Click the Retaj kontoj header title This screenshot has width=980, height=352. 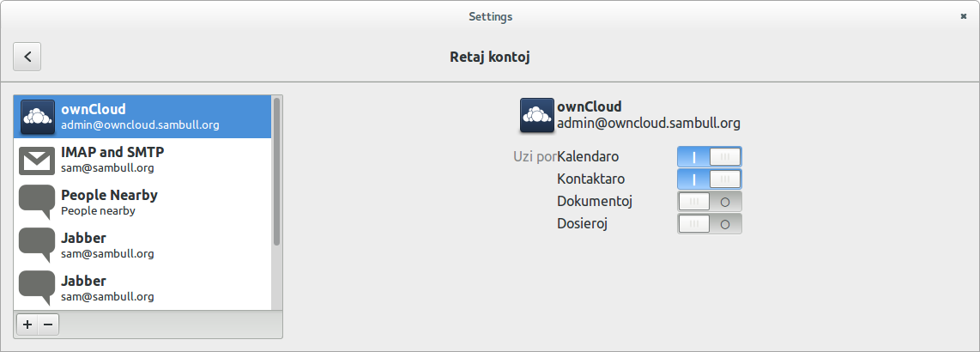pos(489,58)
